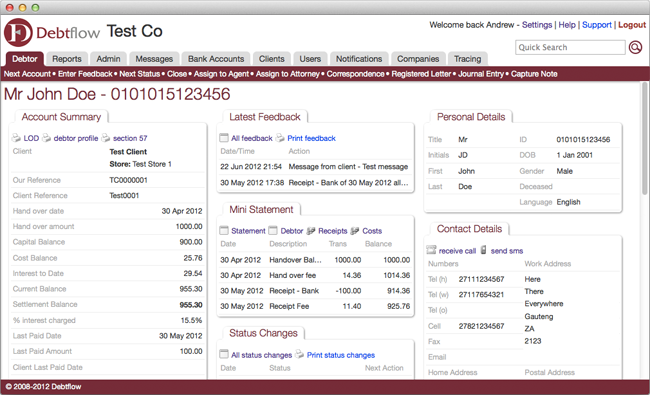
Task: Open the Correspondence action
Action: (355, 74)
